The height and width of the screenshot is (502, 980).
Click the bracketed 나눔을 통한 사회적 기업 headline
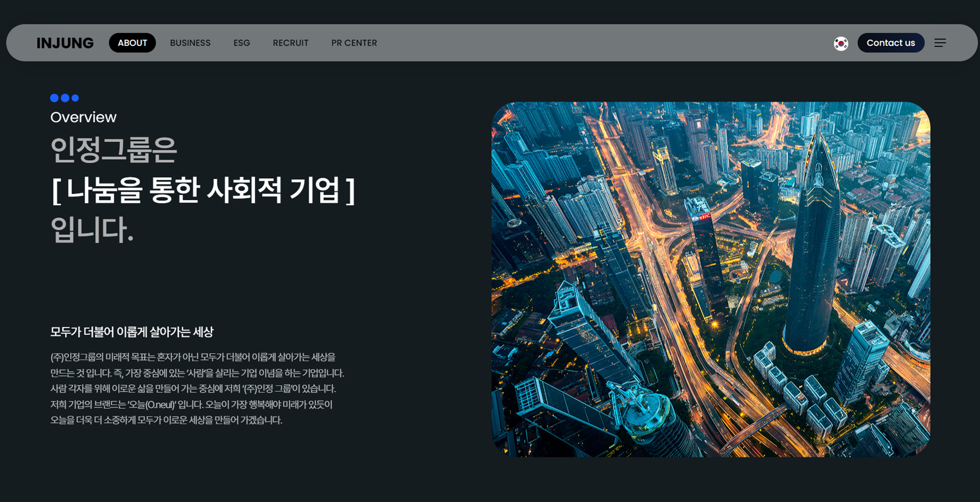[x=203, y=190]
